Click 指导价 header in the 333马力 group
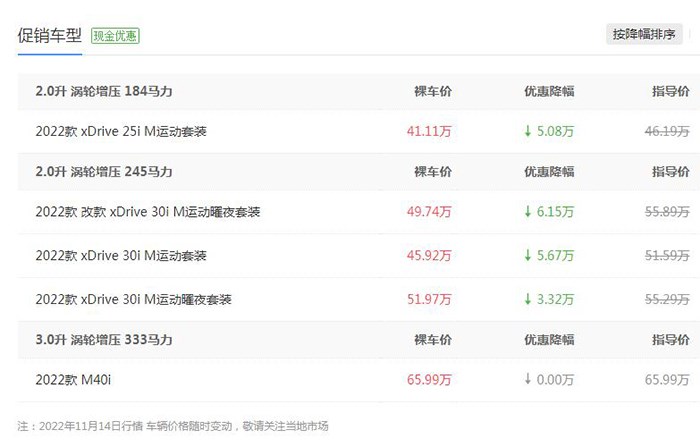700x447 pixels. [x=671, y=340]
